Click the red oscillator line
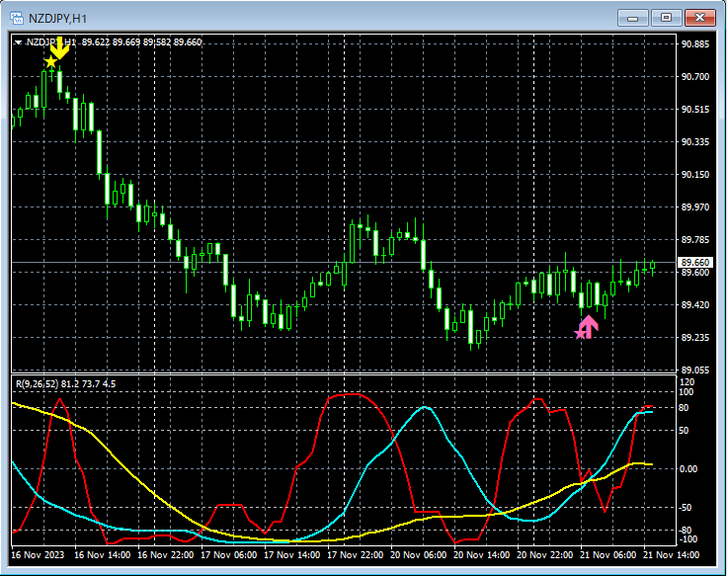 tap(351, 394)
